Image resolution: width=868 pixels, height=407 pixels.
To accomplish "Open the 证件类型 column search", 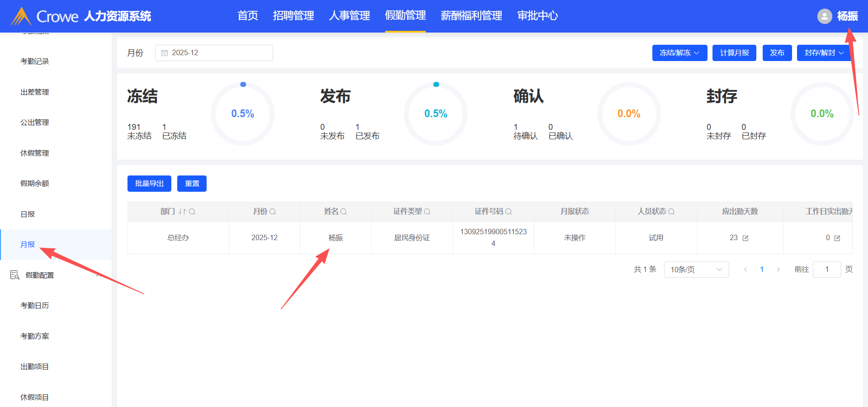I will [x=427, y=212].
